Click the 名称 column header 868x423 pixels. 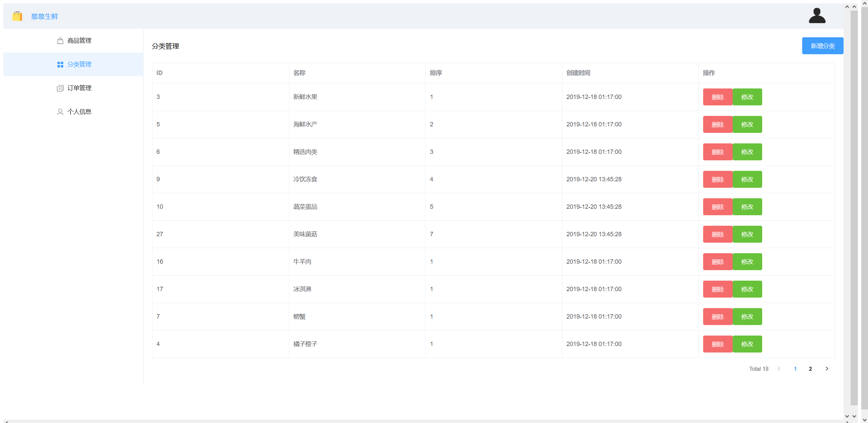[357, 73]
